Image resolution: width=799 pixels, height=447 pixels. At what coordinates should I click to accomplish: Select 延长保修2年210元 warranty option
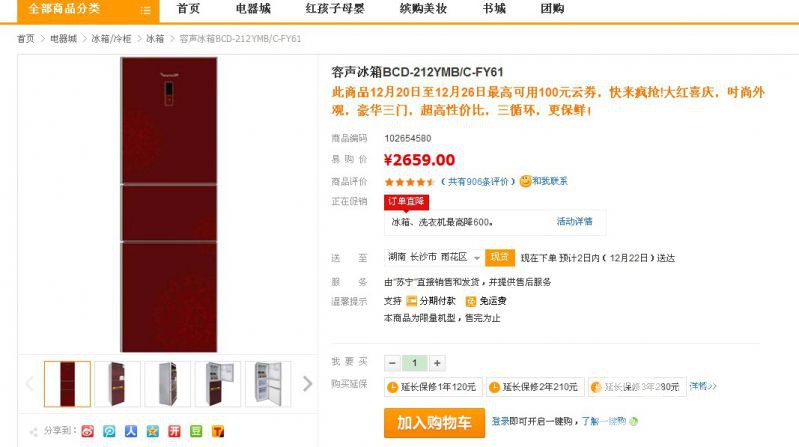click(535, 387)
